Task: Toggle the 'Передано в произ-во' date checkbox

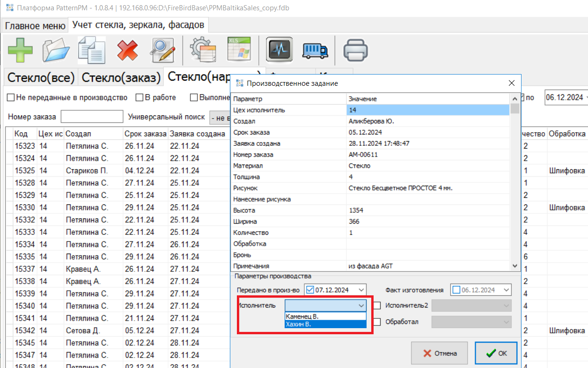Action: [309, 290]
